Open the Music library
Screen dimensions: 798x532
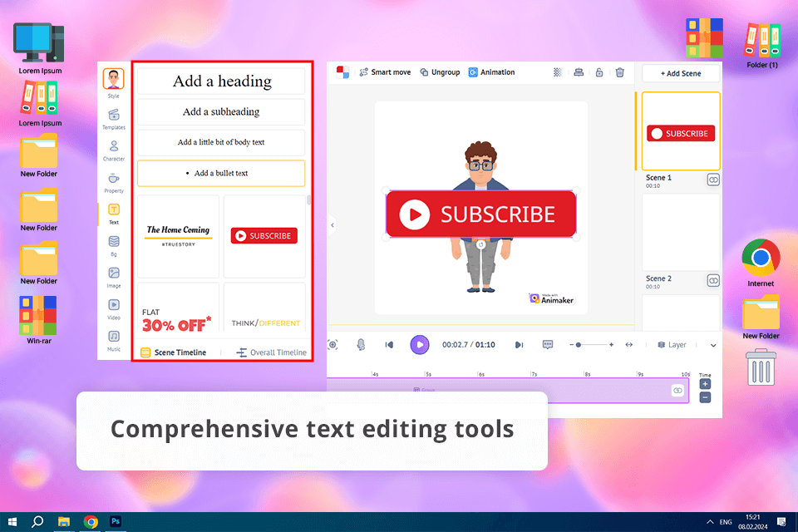pyautogui.click(x=114, y=341)
